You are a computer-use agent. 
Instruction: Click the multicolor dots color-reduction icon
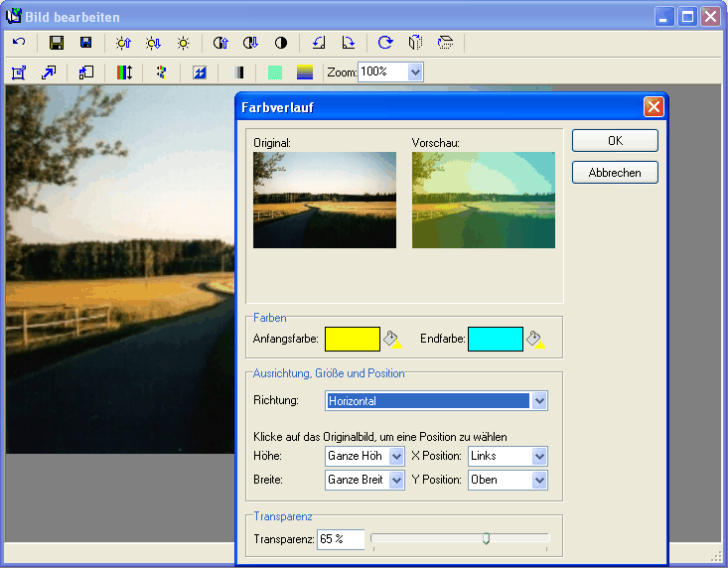pos(161,72)
